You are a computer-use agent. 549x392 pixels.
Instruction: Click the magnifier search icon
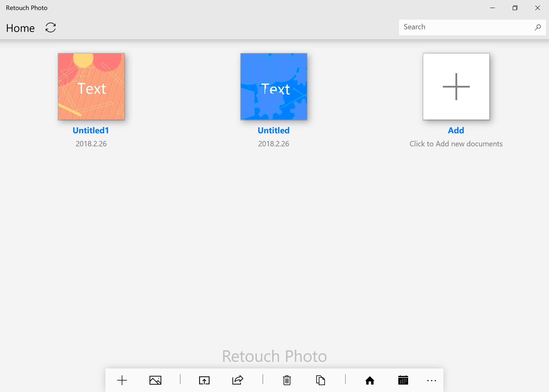tap(538, 27)
